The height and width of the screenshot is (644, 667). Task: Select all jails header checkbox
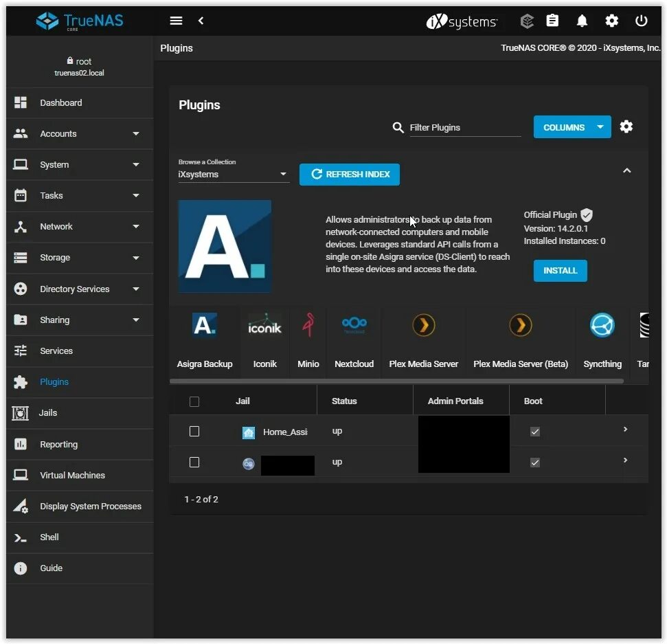pyautogui.click(x=194, y=401)
